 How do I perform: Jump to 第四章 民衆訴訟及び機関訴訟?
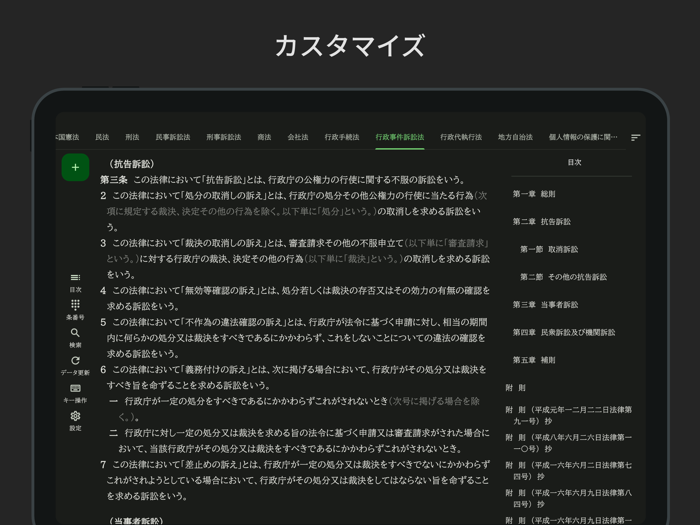(564, 333)
